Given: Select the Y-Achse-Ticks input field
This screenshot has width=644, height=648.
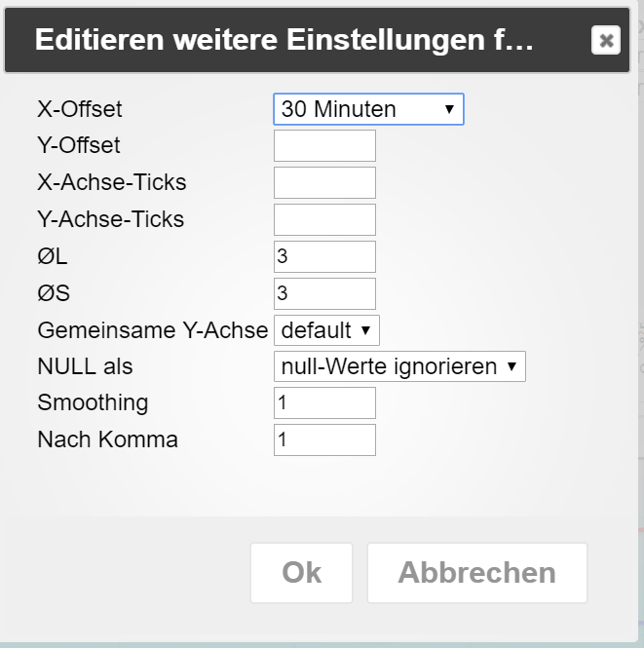Looking at the screenshot, I should (324, 219).
